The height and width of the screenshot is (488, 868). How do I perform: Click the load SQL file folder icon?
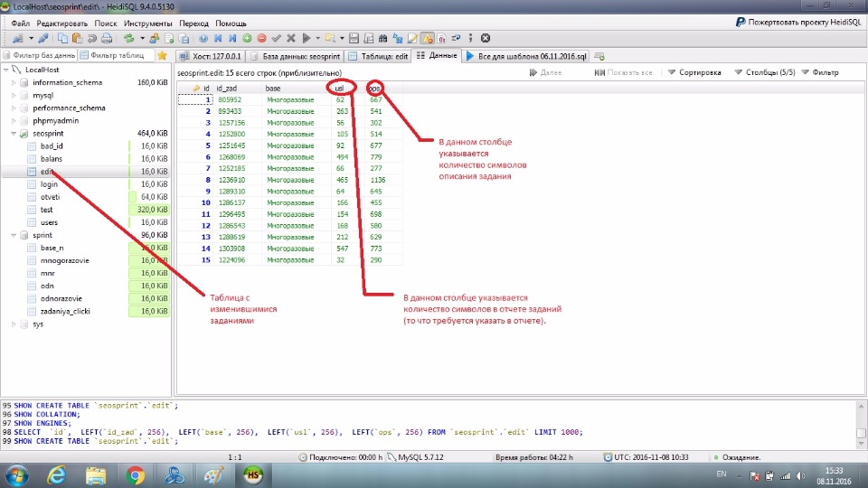(330, 38)
